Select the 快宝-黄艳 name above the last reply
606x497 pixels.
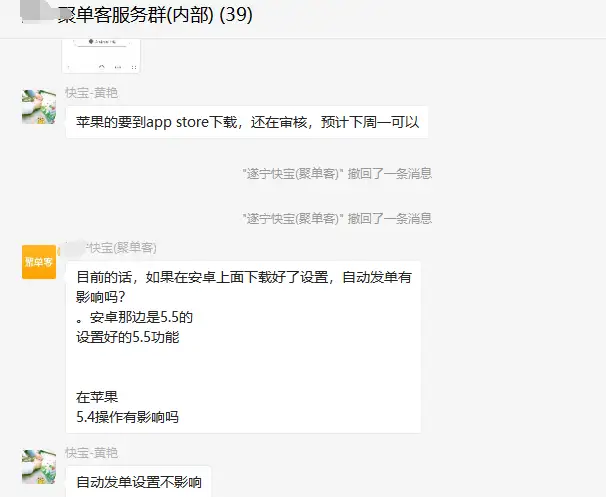coord(91,453)
